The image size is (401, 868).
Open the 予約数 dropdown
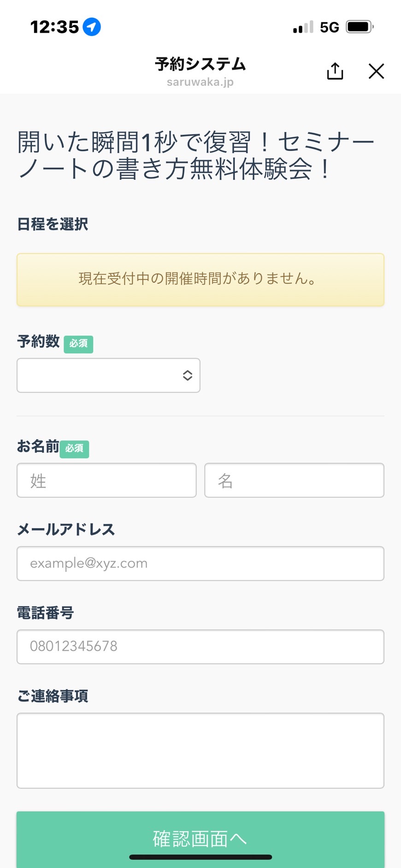click(x=108, y=375)
